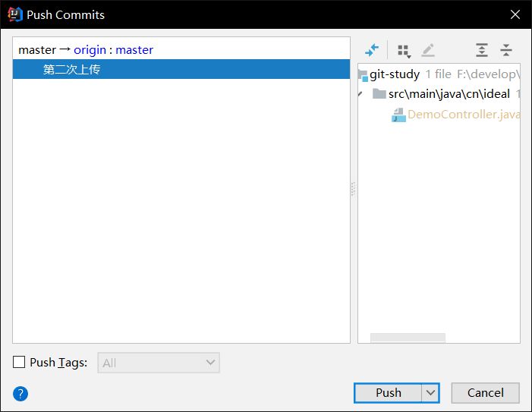Click the Show Diff arrows icon
The height and width of the screenshot is (412, 532).
click(x=371, y=50)
